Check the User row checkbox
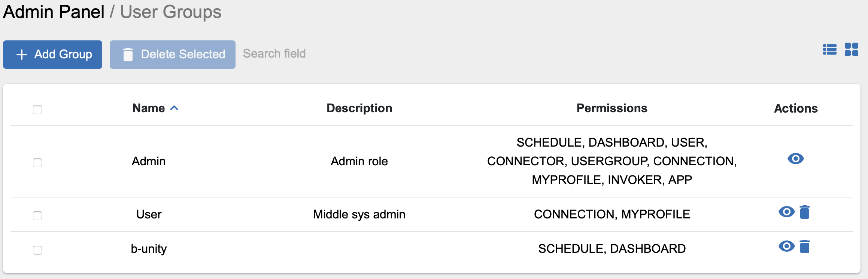This screenshot has width=868, height=279. click(x=37, y=215)
